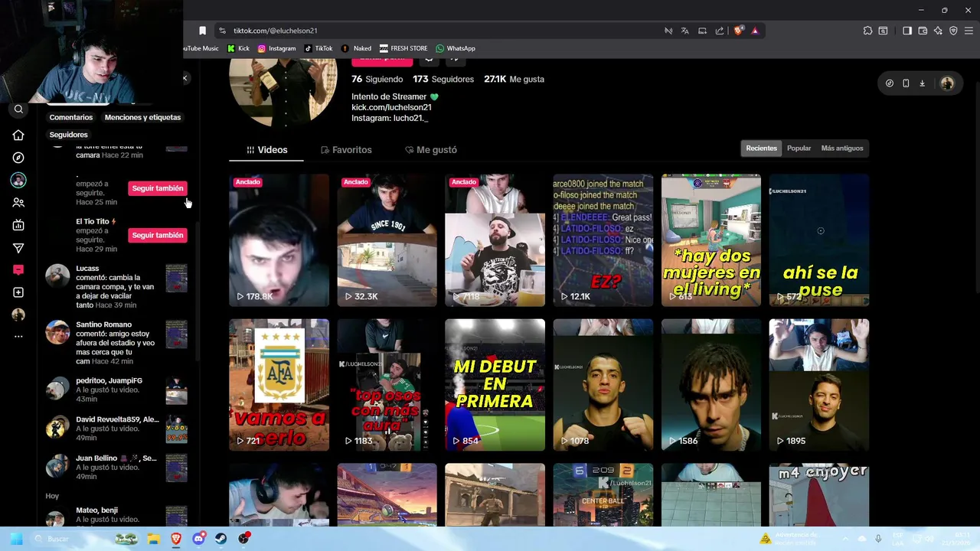Open the WhatsApp bookmark

coord(456,48)
